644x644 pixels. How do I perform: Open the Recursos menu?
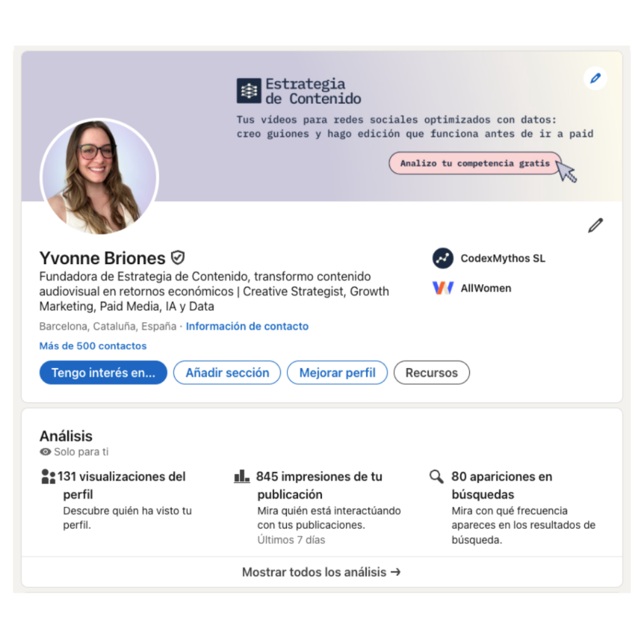(x=431, y=372)
